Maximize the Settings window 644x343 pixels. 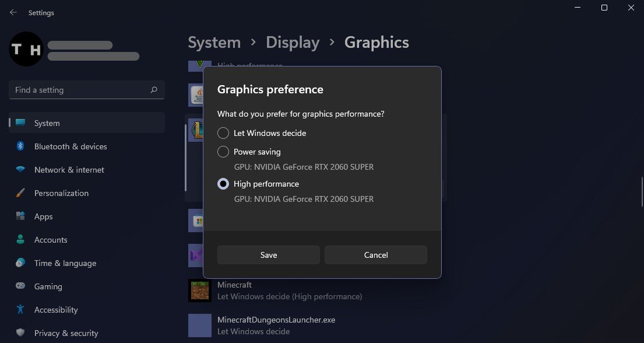[x=604, y=8]
